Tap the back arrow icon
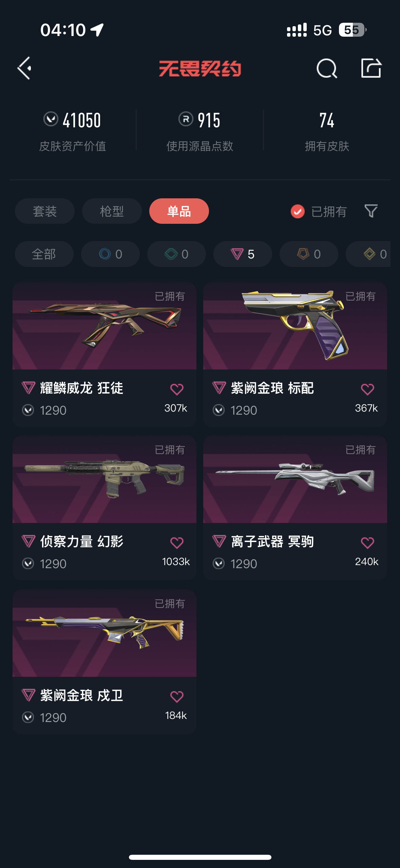Viewport: 400px width, 868px height. (x=24, y=68)
